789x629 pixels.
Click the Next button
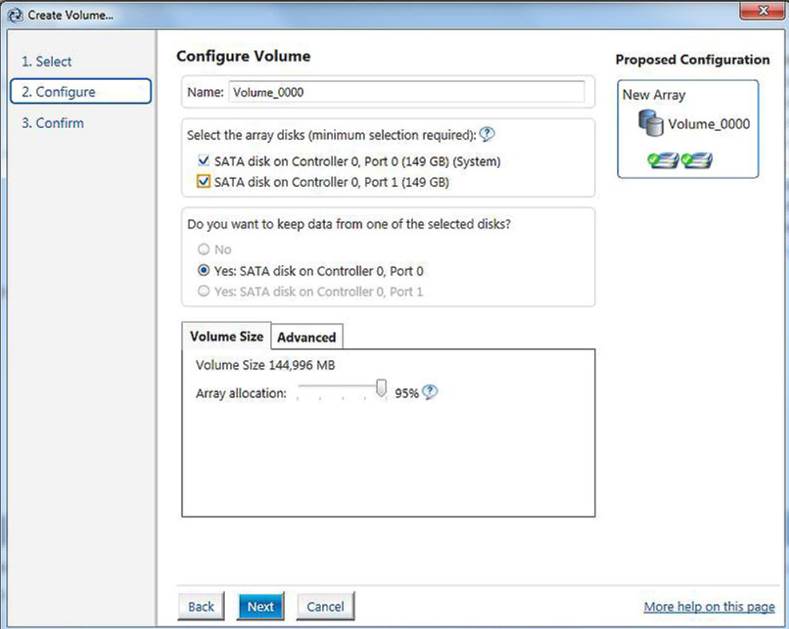coord(261,606)
